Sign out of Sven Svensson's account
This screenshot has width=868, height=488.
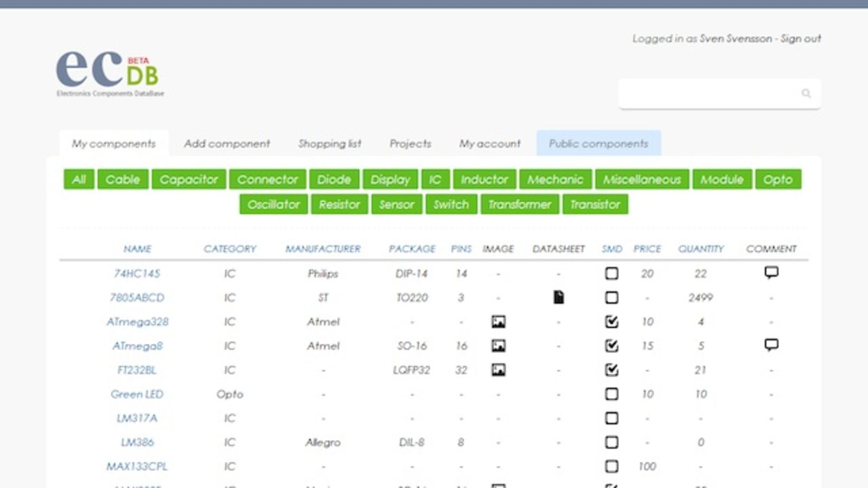[802, 38]
